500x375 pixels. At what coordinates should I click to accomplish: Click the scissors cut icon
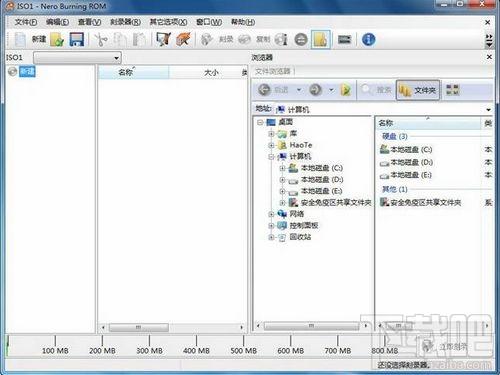click(100, 39)
